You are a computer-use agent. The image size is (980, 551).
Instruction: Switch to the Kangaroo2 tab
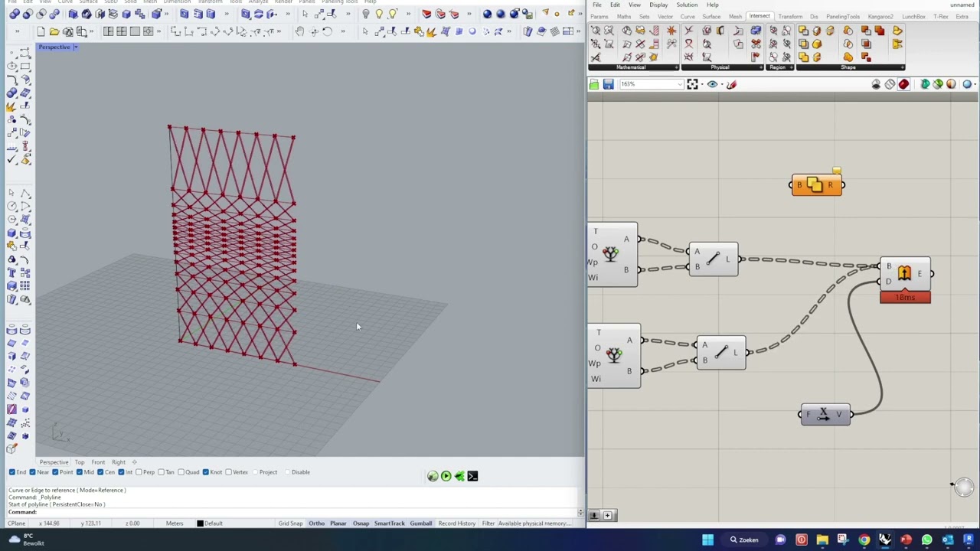point(880,17)
